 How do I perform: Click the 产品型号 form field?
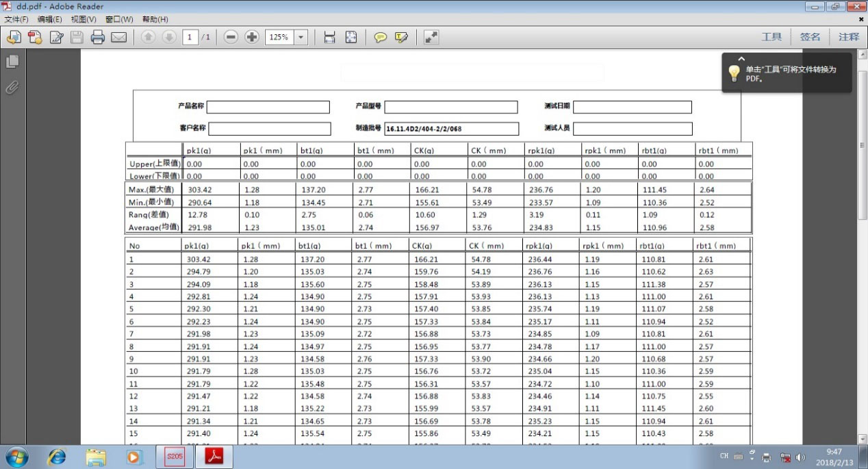coord(451,107)
